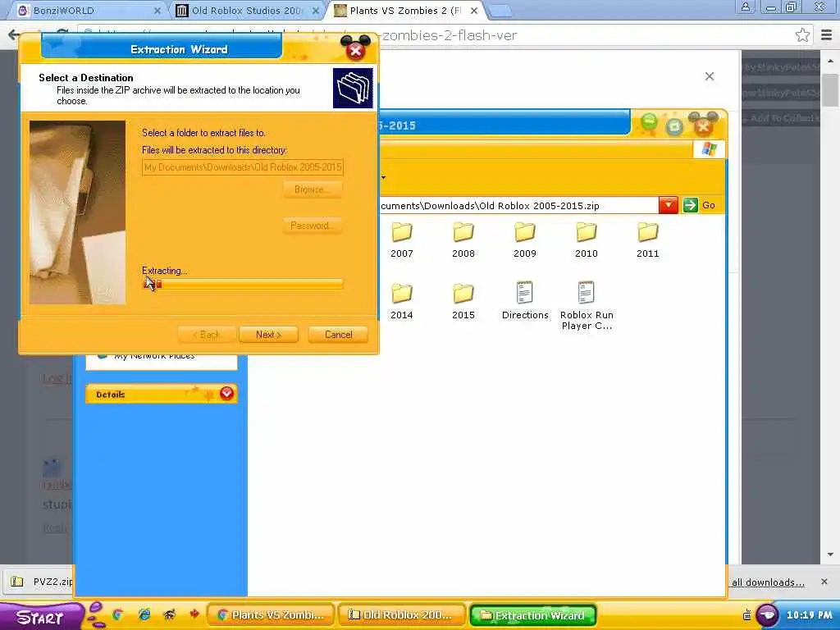Close the Old Roblox Studios tab
This screenshot has width=840, height=630.
pos(316,10)
